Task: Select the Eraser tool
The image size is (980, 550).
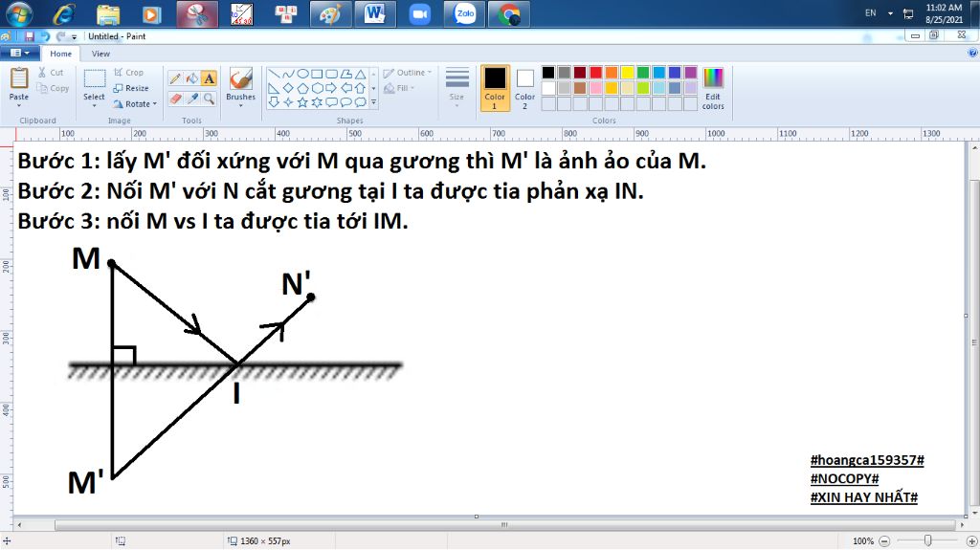Action: [x=175, y=99]
